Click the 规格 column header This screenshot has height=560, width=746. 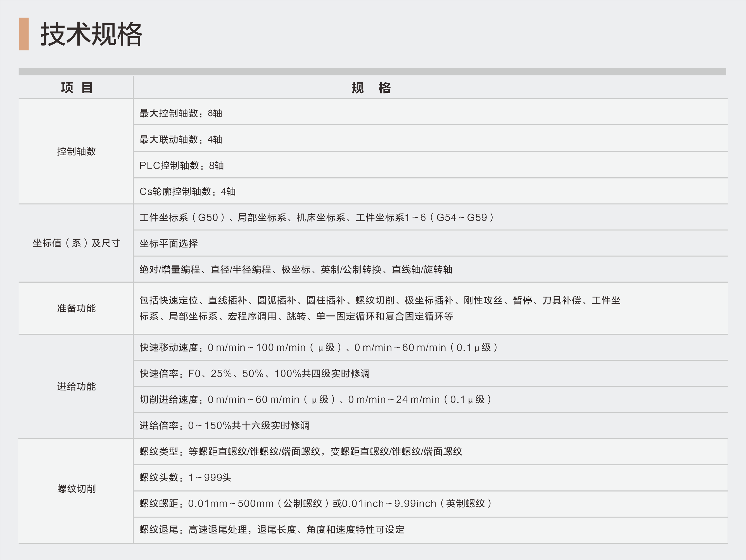point(371,88)
